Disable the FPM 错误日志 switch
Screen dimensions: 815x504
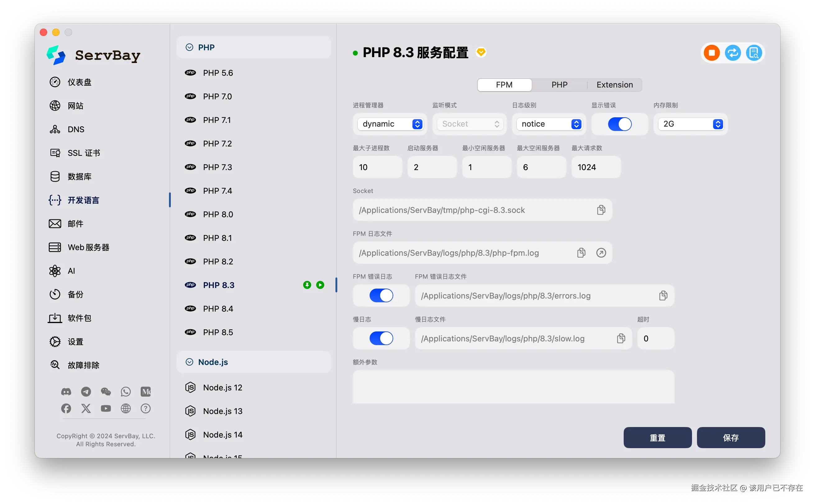[381, 295]
